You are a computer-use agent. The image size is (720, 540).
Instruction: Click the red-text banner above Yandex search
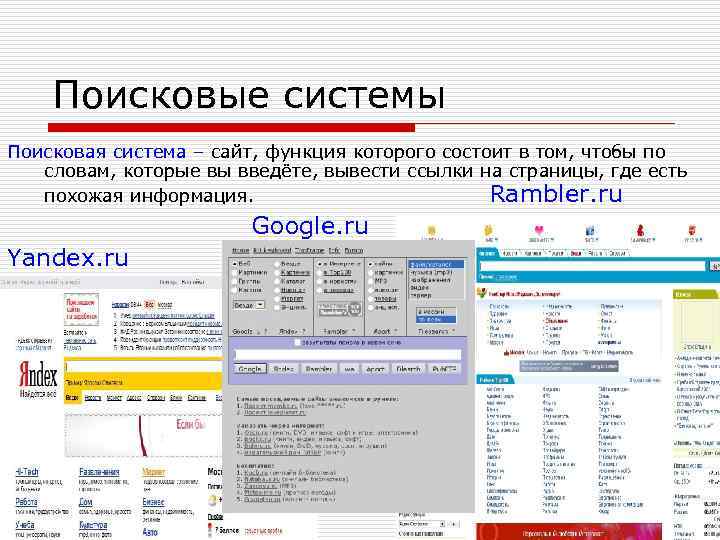[81, 310]
